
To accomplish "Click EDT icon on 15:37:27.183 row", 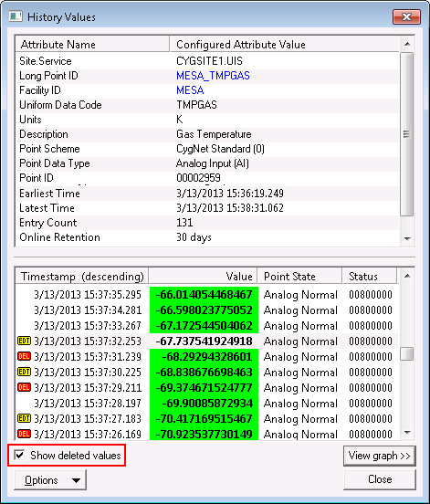I will [x=24, y=418].
